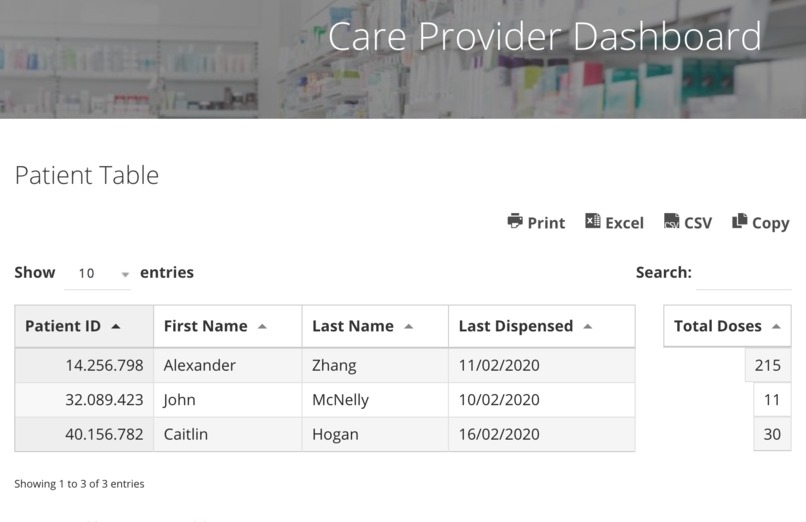Sort by Patient ID arrow
The image size is (806, 522).
click(116, 326)
